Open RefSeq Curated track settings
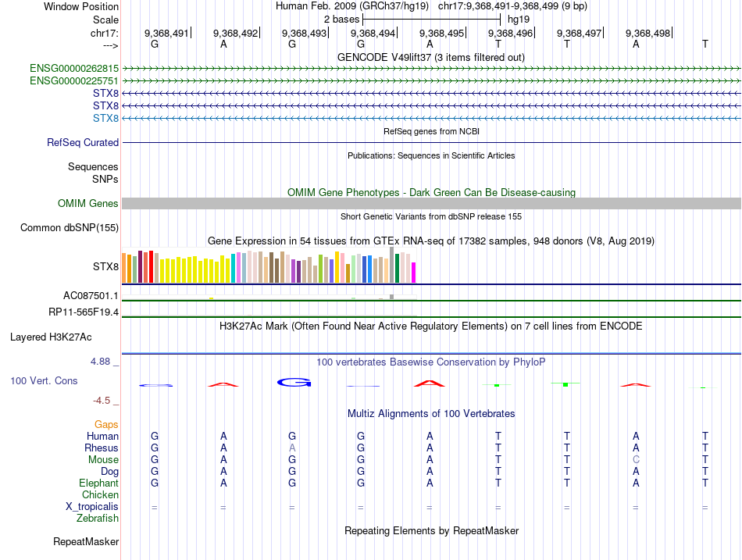Viewport: 742px width, 560px height. pyautogui.click(x=83, y=143)
